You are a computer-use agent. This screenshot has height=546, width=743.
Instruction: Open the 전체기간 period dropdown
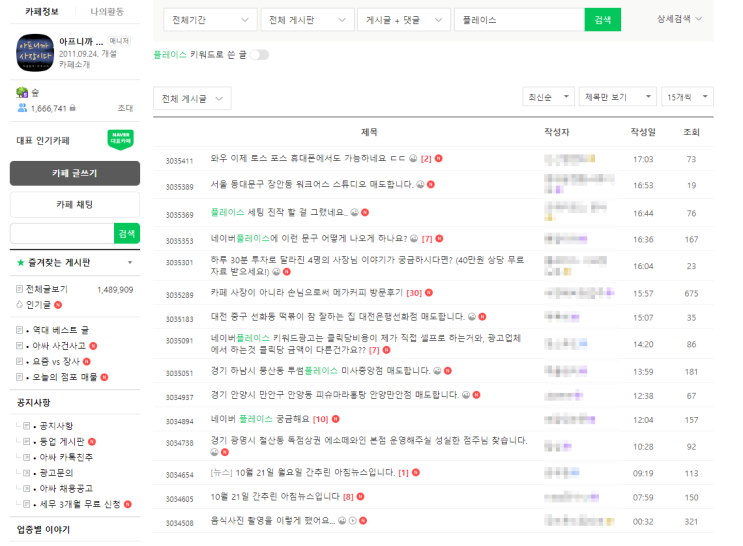[x=210, y=20]
